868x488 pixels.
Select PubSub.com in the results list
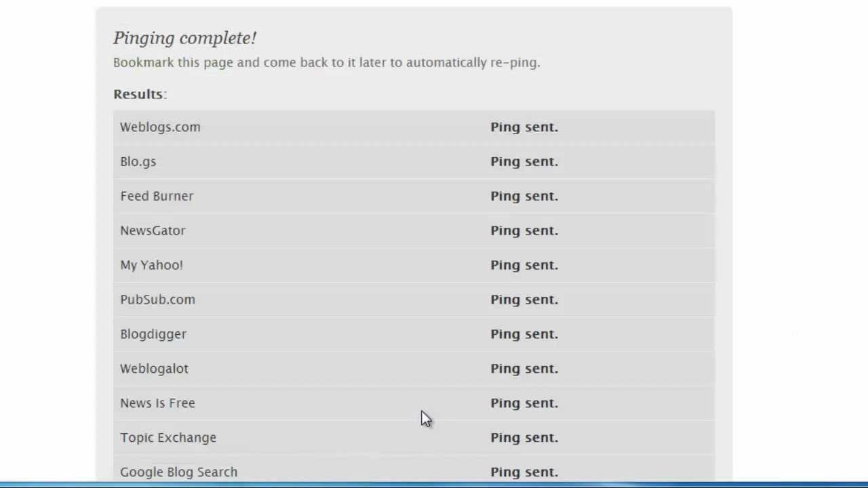point(157,300)
